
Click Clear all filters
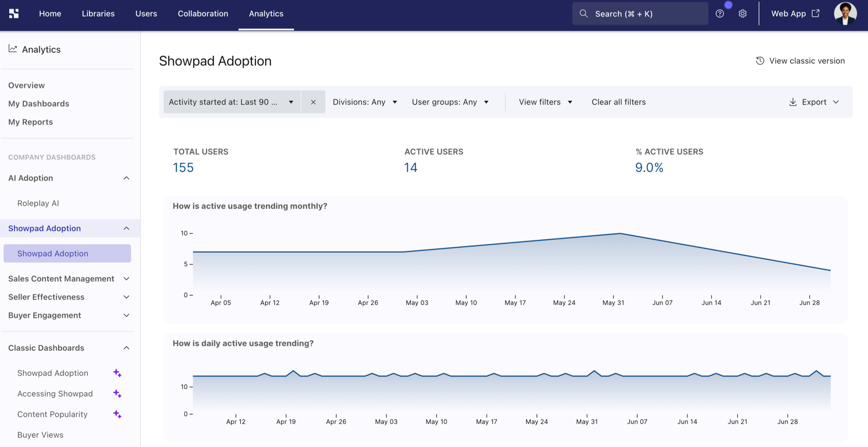click(618, 102)
